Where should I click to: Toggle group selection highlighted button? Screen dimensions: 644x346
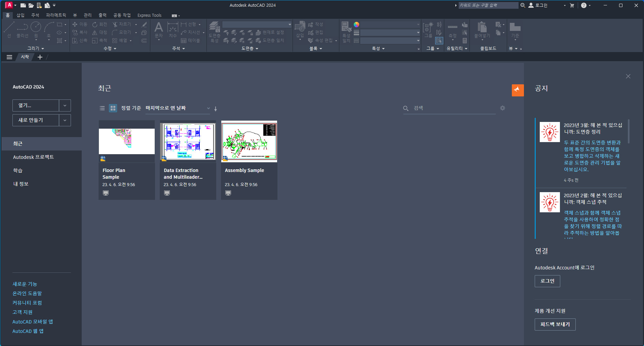[439, 41]
